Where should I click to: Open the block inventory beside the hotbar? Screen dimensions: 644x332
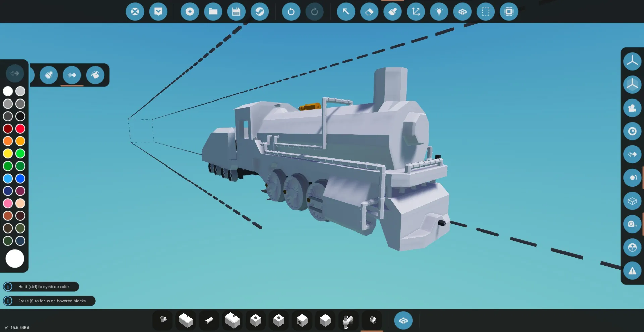tap(403, 321)
